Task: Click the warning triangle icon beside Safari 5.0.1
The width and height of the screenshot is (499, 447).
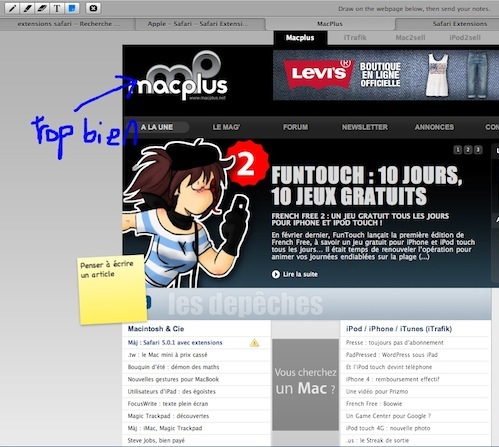Action: pos(254,343)
